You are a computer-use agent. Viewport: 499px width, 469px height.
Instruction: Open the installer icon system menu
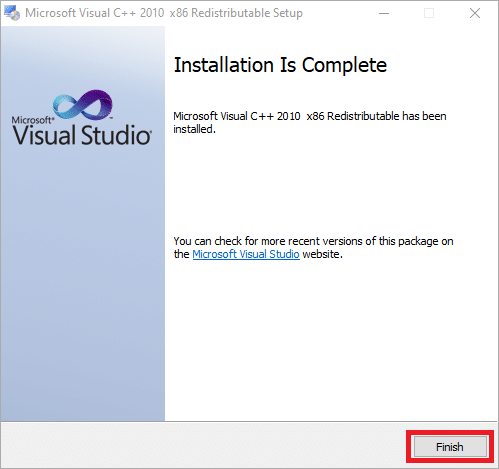[x=12, y=13]
